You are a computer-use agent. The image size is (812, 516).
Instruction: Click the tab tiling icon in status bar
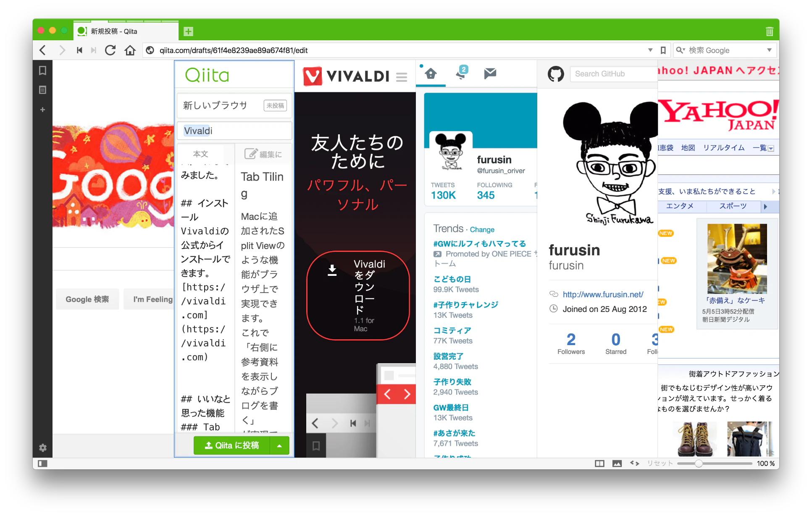[599, 464]
